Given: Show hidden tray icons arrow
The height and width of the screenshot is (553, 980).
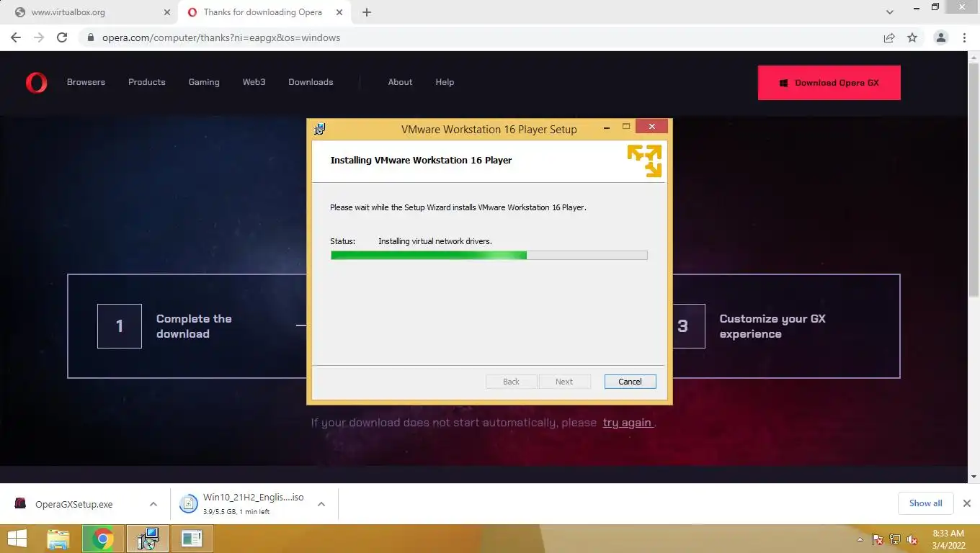Looking at the screenshot, I should point(860,539).
